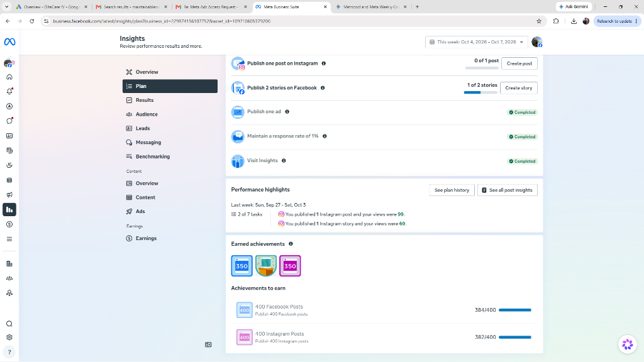Screen dimensions: 644x362
Task: Open Chrome downloads icon
Action: pyautogui.click(x=574, y=21)
